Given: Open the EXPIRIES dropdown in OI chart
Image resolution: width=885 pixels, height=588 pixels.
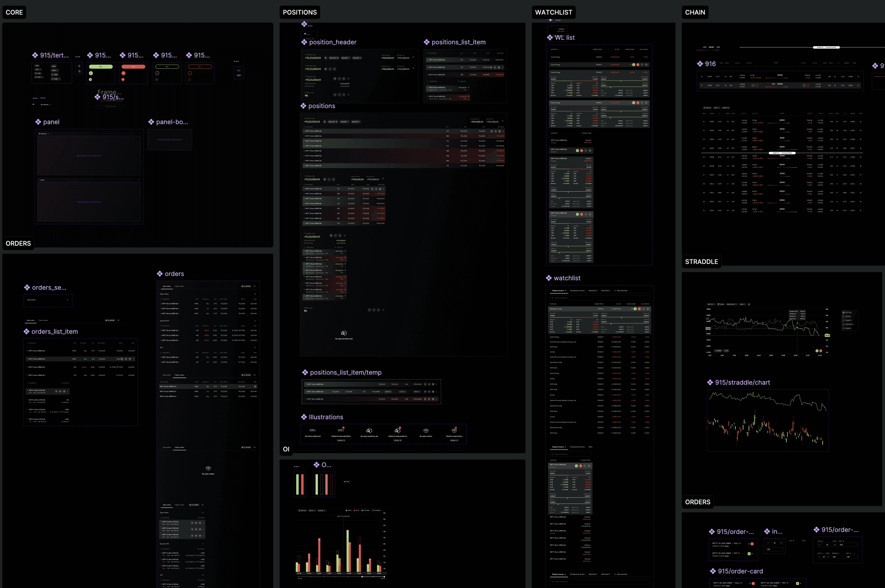Looking at the screenshot, I should tap(322, 510).
